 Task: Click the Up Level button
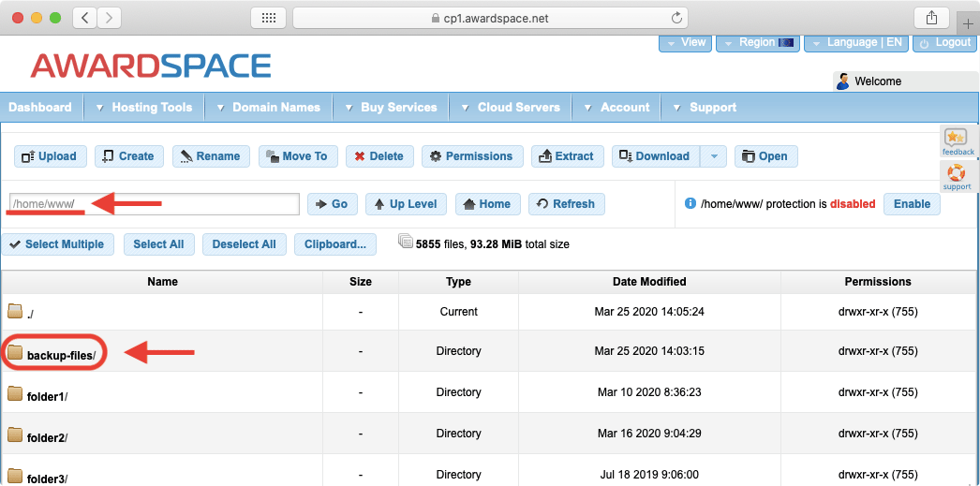tap(406, 204)
